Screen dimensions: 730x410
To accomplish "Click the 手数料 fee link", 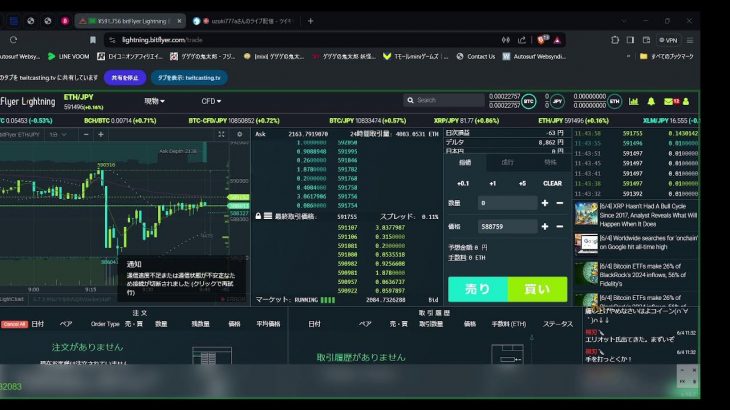I will click(x=457, y=257).
